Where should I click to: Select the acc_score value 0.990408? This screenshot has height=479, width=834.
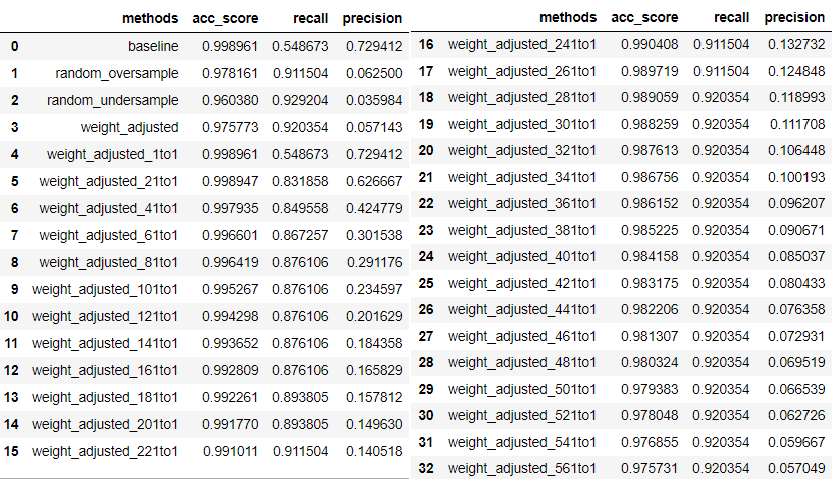coord(649,45)
